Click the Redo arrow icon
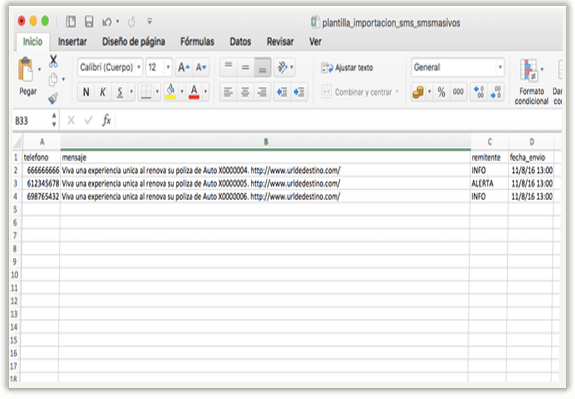Viewport: 575px width, 399px height. [x=131, y=22]
